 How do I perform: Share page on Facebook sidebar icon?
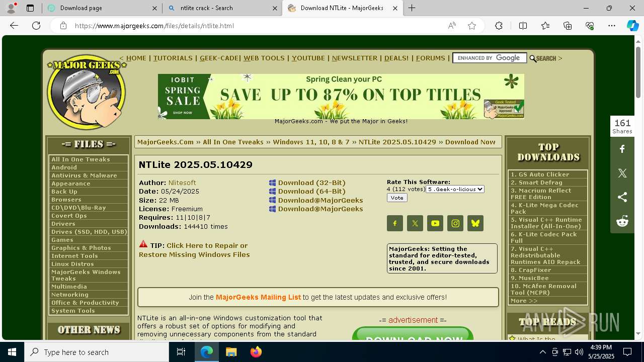(x=622, y=149)
